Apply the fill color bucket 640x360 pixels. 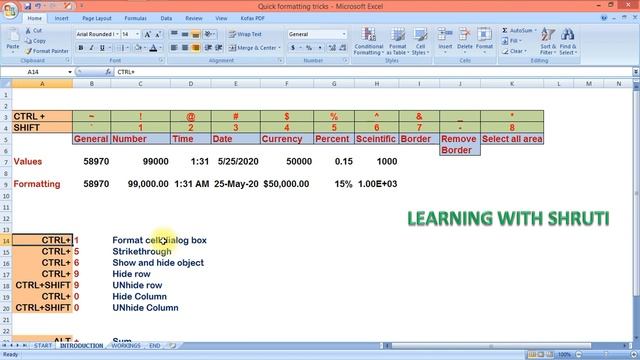(x=138, y=48)
